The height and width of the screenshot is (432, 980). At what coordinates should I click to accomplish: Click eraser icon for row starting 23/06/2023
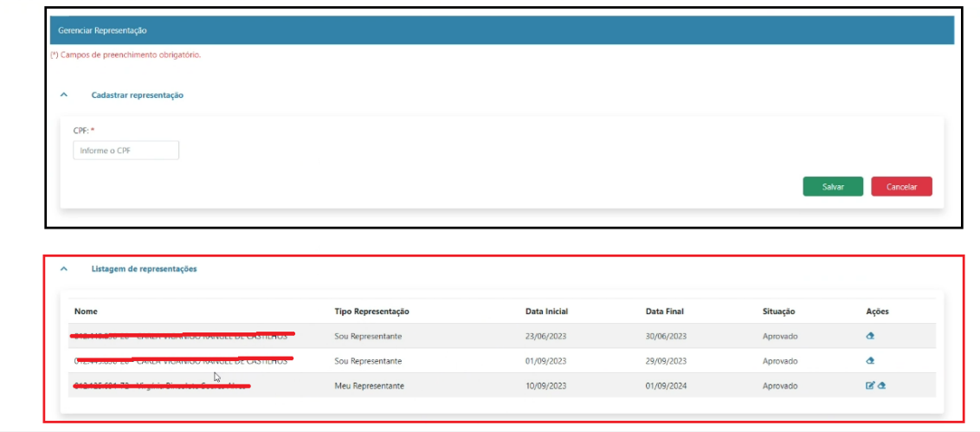click(x=870, y=336)
